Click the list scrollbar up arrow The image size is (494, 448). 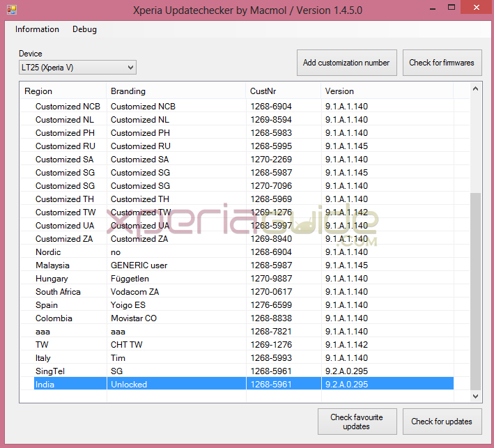point(475,89)
